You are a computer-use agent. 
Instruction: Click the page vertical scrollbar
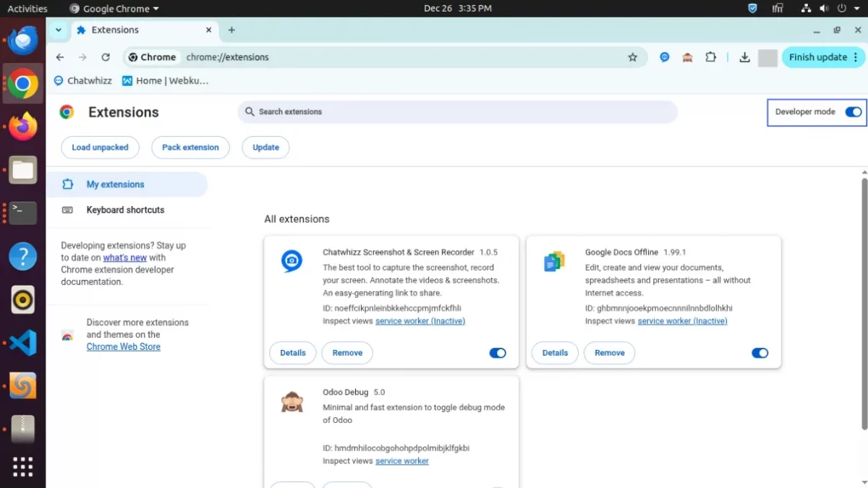point(864,304)
